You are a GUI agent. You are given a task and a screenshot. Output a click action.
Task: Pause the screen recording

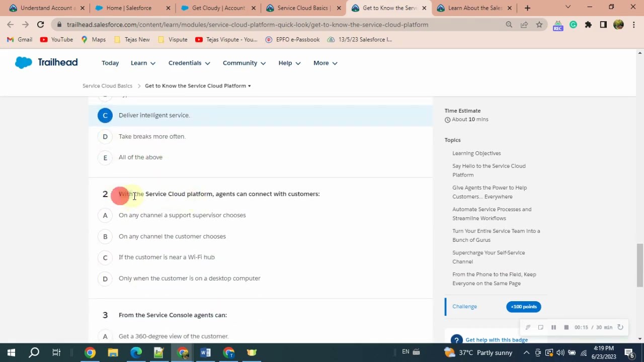[553, 327]
